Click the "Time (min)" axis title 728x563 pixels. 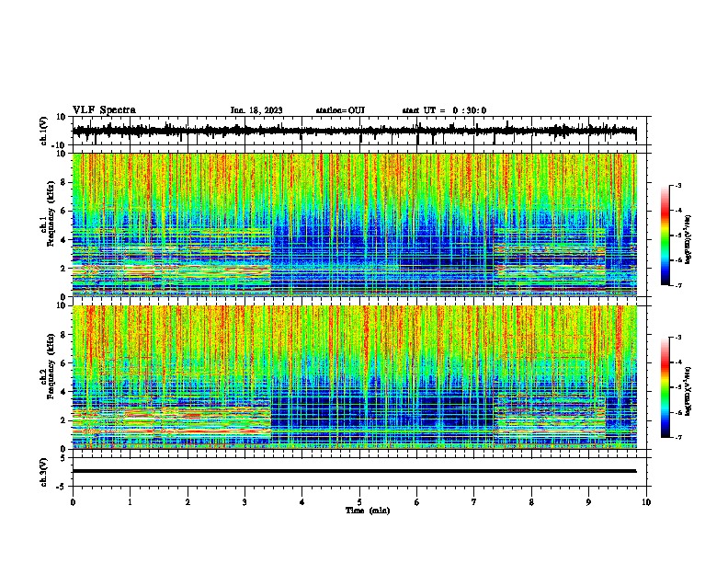coord(368,511)
